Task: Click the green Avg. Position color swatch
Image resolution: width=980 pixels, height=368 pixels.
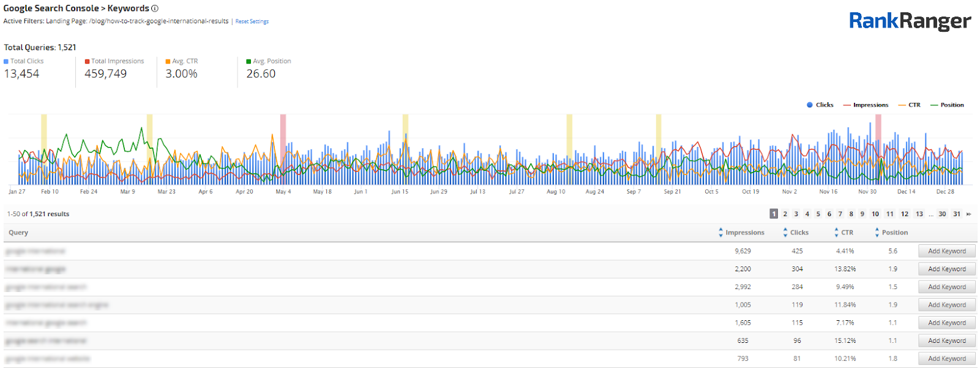Action: pos(249,61)
